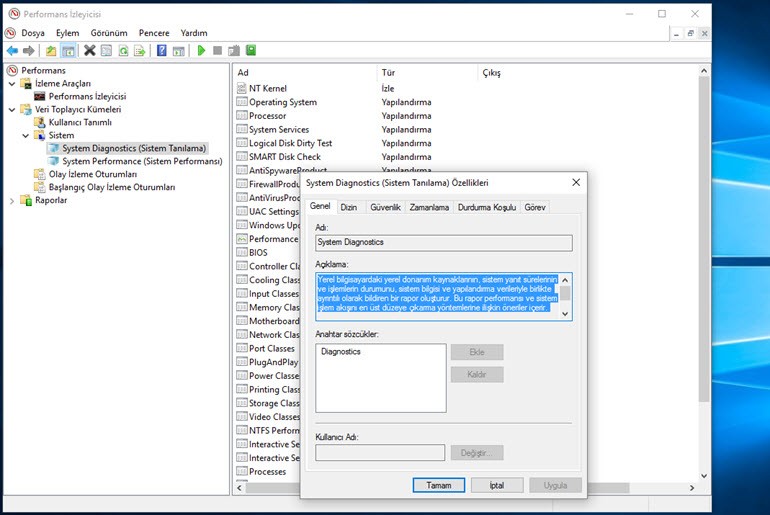Viewport: 770px width, 515px height.
Task: Click the green Start data collector toolbar icon
Action: tap(201, 50)
